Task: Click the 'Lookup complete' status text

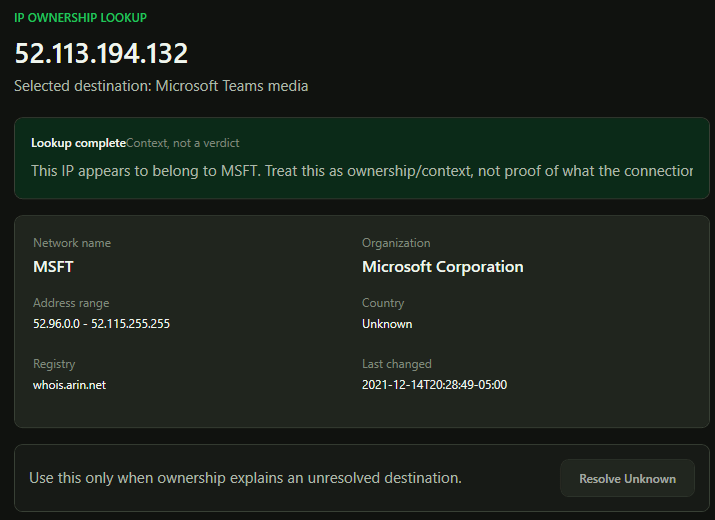Action: coord(78,143)
